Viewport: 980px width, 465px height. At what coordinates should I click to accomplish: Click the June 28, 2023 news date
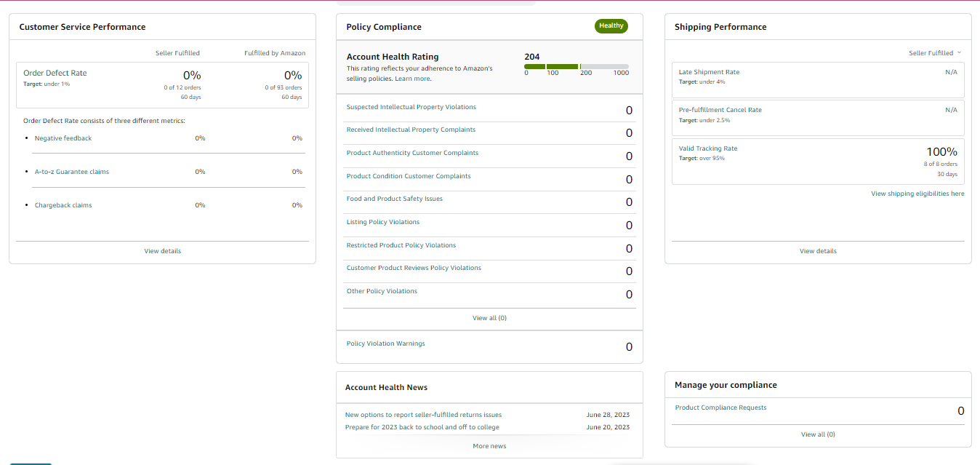tap(608, 415)
